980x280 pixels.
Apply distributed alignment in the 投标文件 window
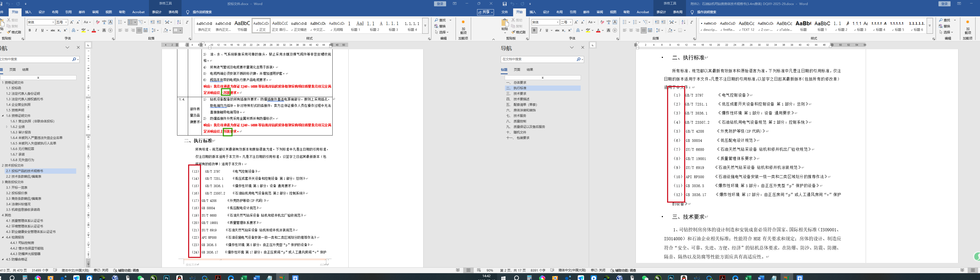(x=145, y=31)
